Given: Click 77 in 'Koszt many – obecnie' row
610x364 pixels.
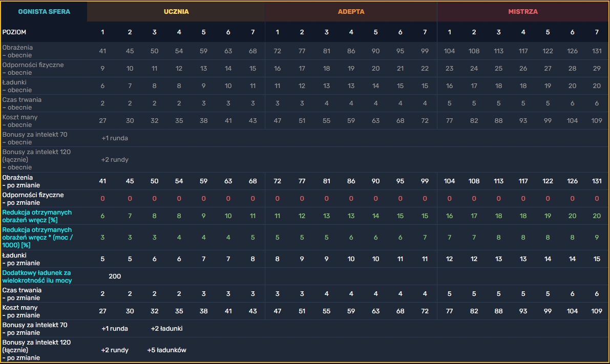Looking at the screenshot, I should click(x=449, y=121).
